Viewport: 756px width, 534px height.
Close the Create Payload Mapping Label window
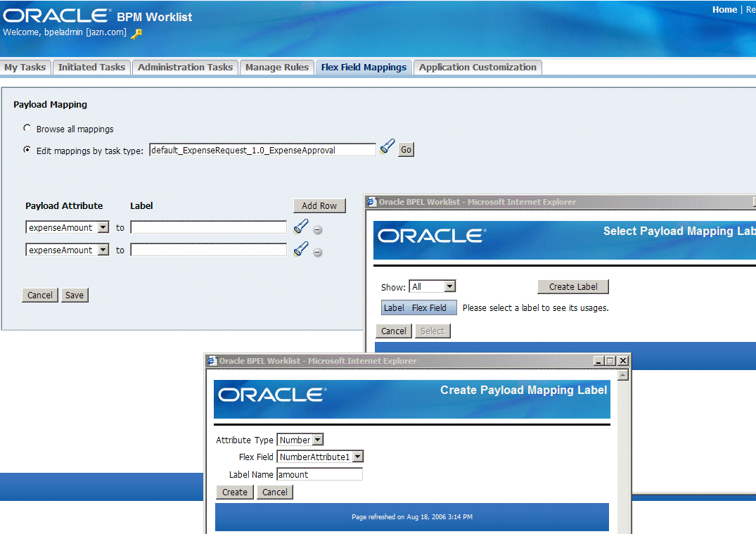click(623, 361)
